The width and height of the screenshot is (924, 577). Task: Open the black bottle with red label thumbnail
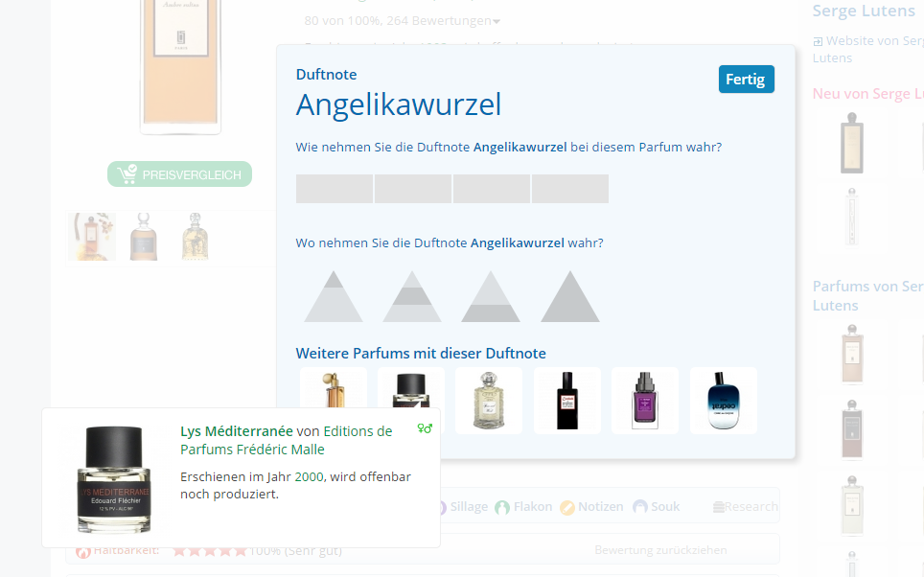(566, 401)
